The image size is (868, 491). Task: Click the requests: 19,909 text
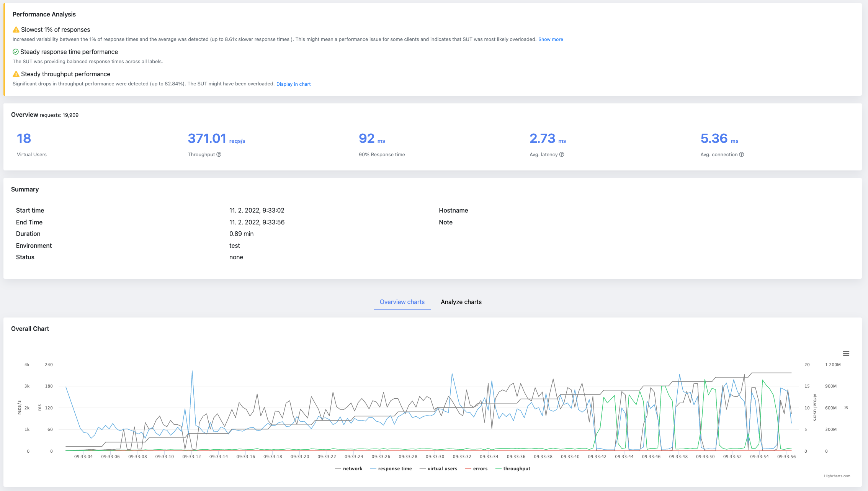pos(59,115)
